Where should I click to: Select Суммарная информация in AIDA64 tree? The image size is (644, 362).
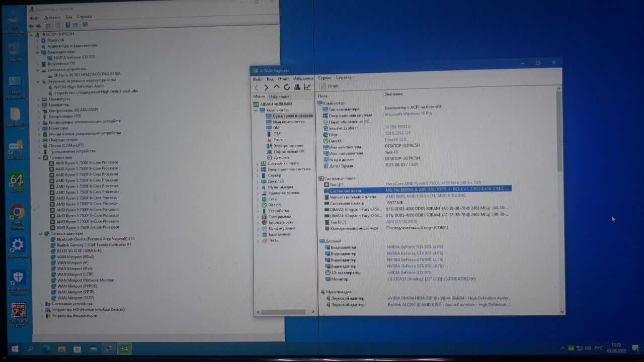(289, 116)
